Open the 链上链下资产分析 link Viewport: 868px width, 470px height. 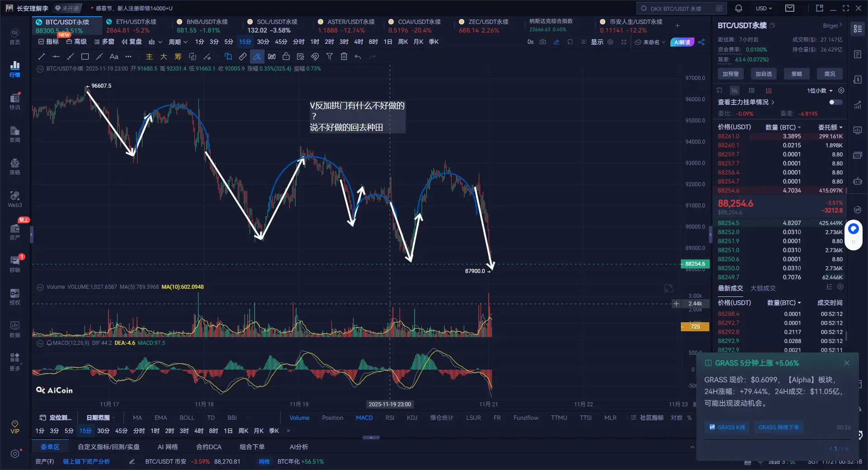click(x=86, y=461)
